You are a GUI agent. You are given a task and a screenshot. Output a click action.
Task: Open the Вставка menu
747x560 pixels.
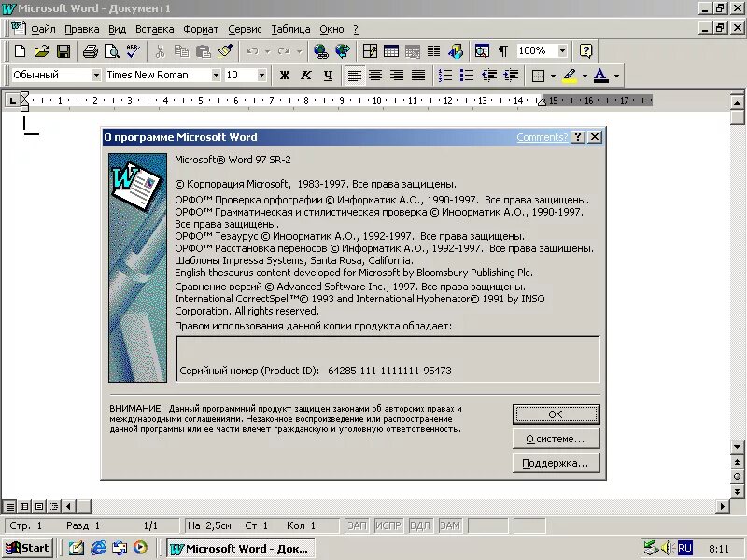[x=154, y=29]
